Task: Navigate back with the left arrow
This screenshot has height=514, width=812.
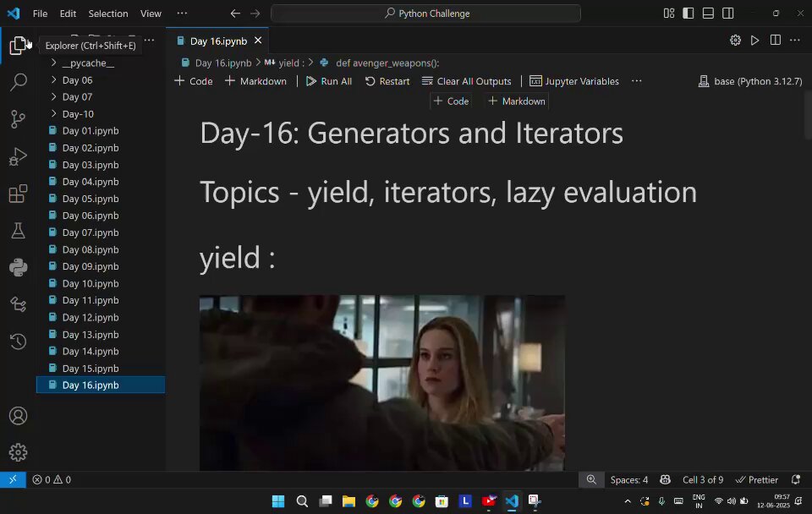Action: pyautogui.click(x=235, y=14)
